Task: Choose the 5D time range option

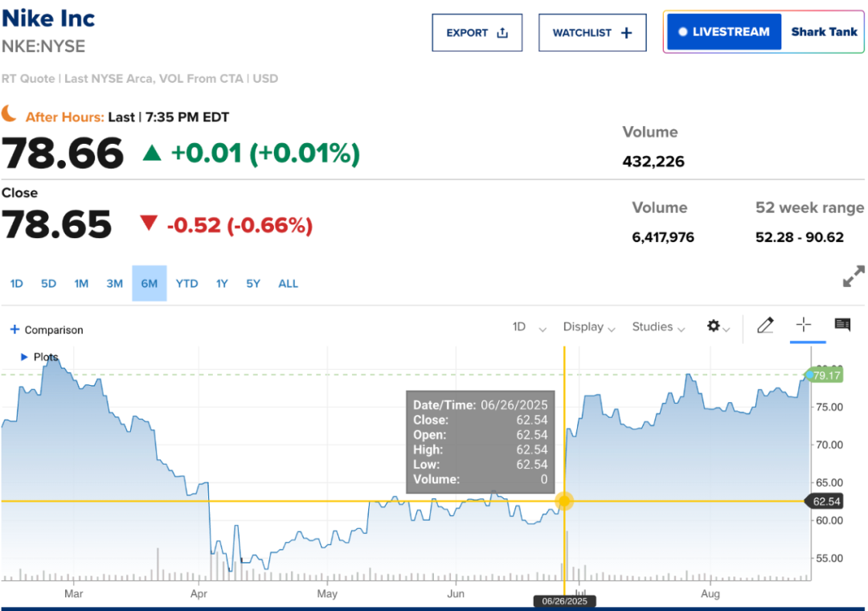Action: coord(48,284)
